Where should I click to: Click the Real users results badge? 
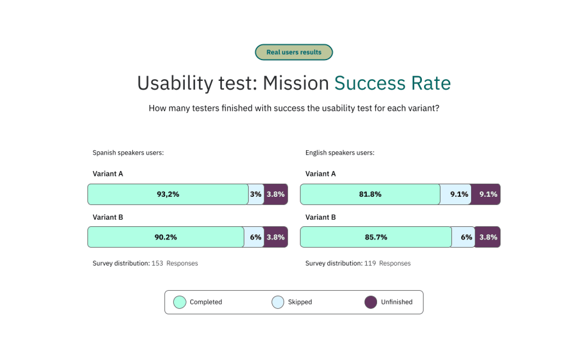(294, 52)
